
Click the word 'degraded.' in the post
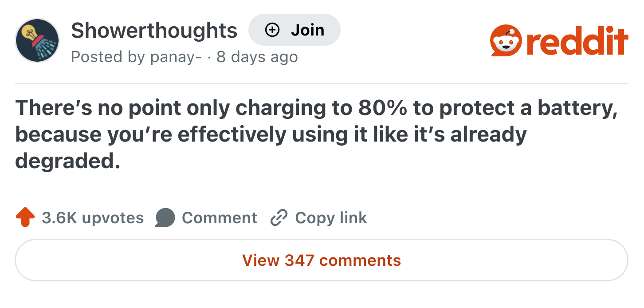pos(67,161)
